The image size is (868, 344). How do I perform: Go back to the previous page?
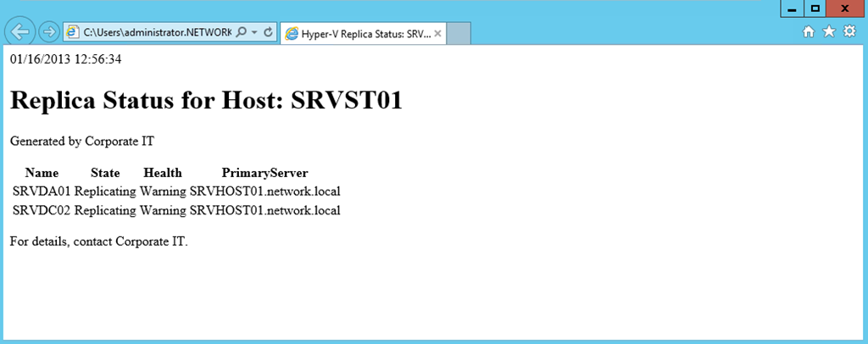(20, 32)
